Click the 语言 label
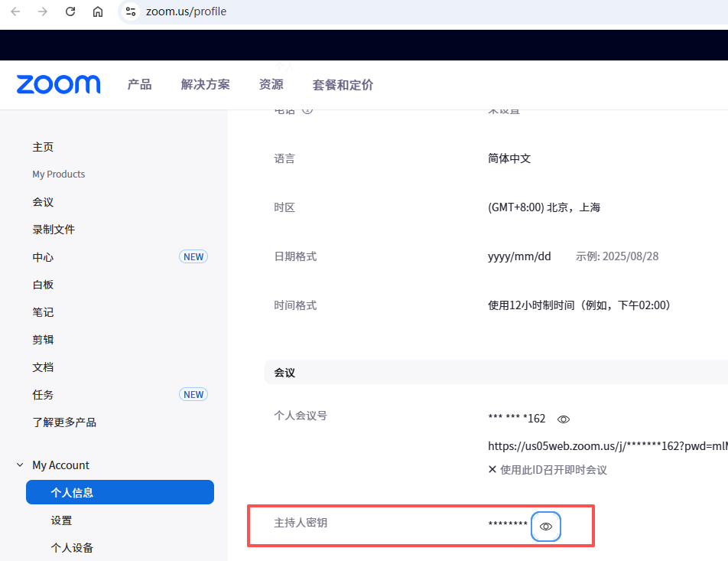This screenshot has height=561, width=728. [x=284, y=158]
